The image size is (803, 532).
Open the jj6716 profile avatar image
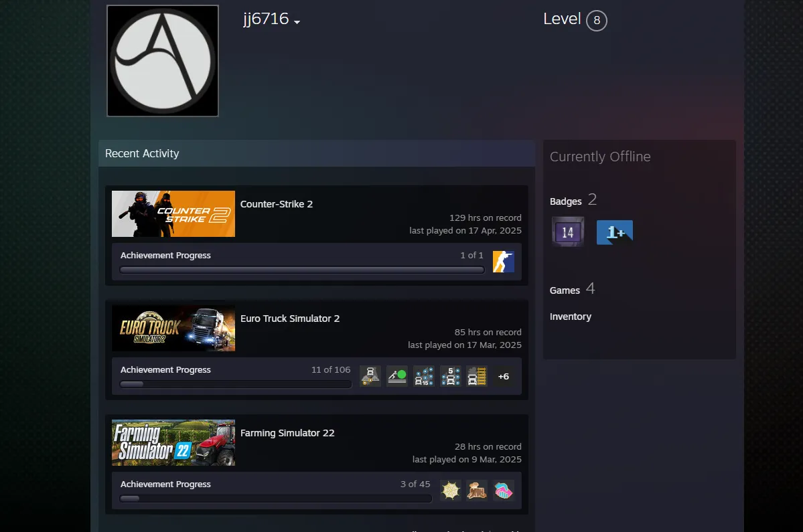click(163, 61)
